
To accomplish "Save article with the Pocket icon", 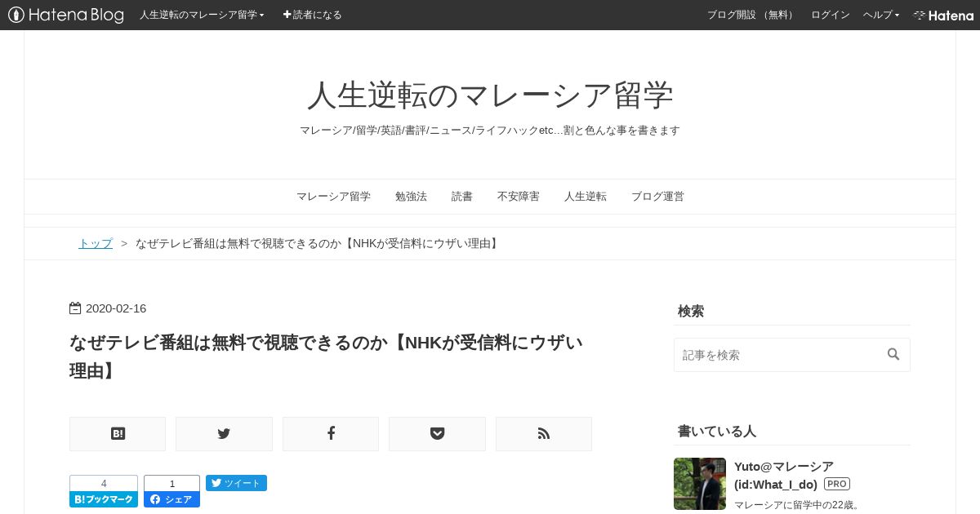I will (x=437, y=434).
